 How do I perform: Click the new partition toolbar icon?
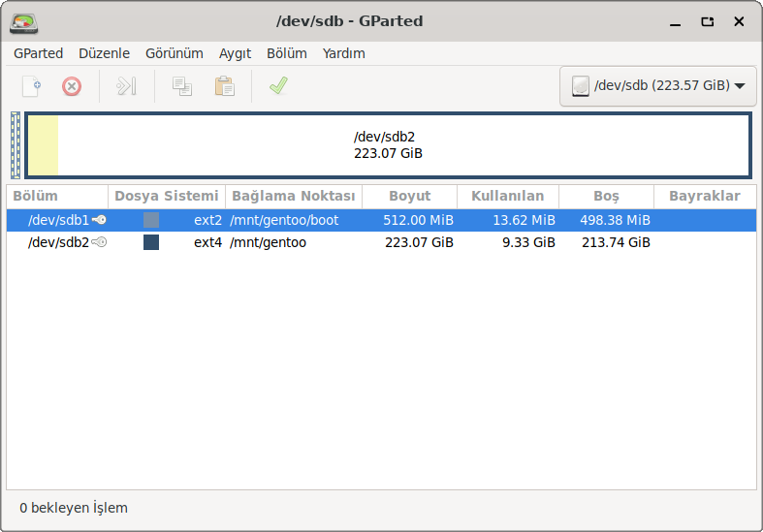pos(32,86)
